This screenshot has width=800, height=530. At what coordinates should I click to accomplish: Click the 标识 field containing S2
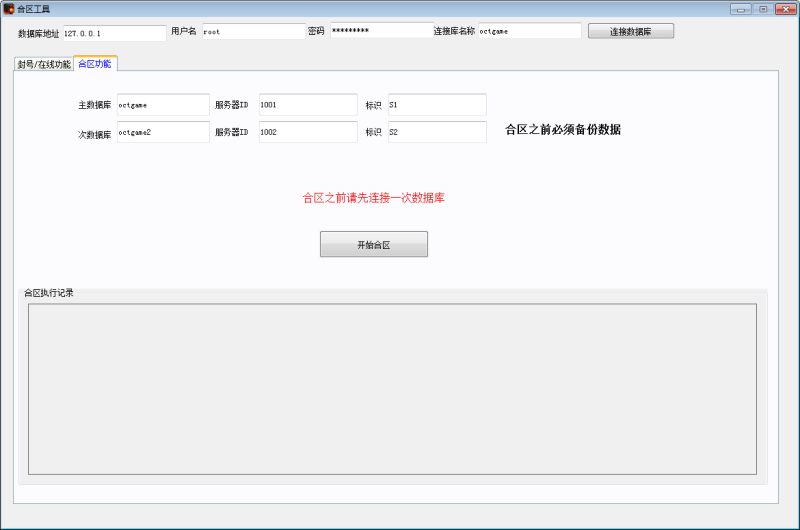point(436,131)
